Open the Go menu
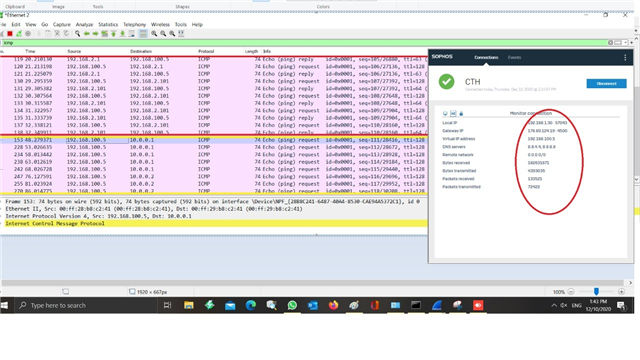 44,24
